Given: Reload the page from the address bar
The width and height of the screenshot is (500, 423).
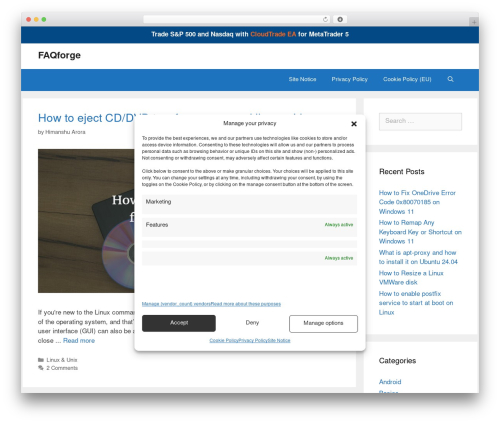Looking at the screenshot, I should pos(325,19).
